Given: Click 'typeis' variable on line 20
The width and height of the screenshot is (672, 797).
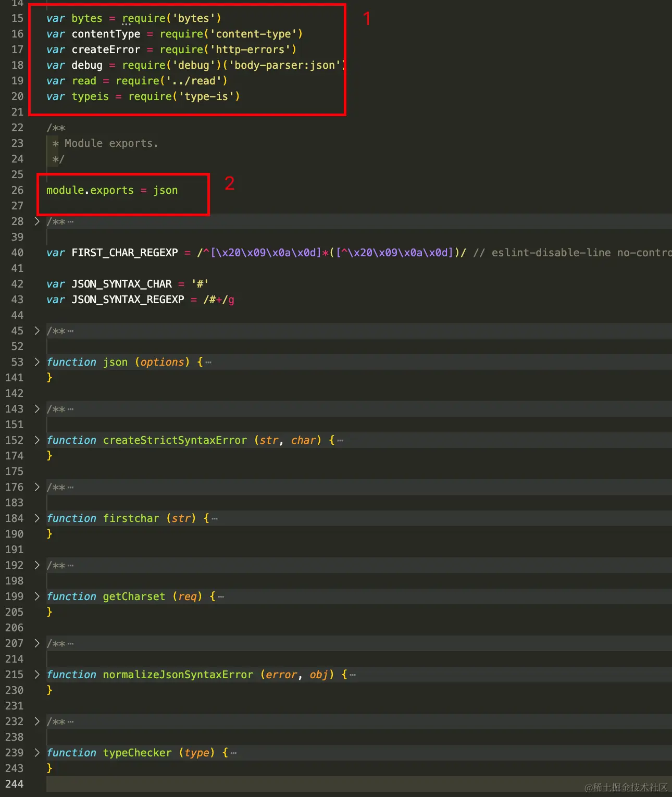Looking at the screenshot, I should [90, 96].
